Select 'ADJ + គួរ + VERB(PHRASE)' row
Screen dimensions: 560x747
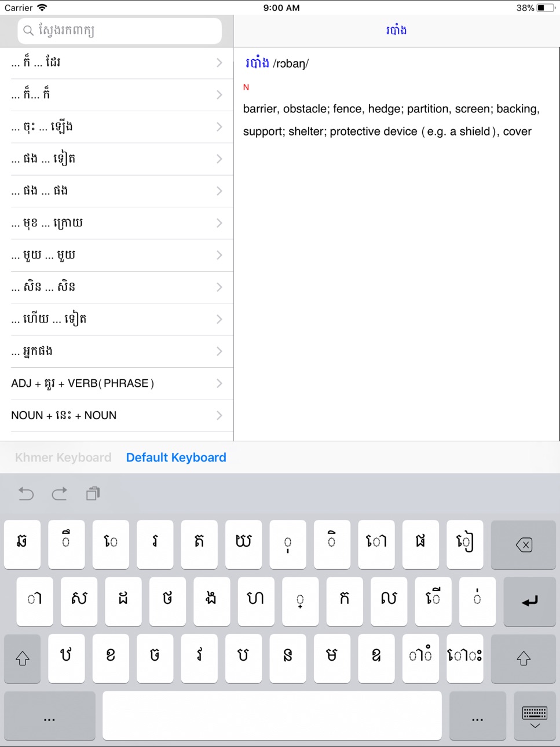[117, 383]
